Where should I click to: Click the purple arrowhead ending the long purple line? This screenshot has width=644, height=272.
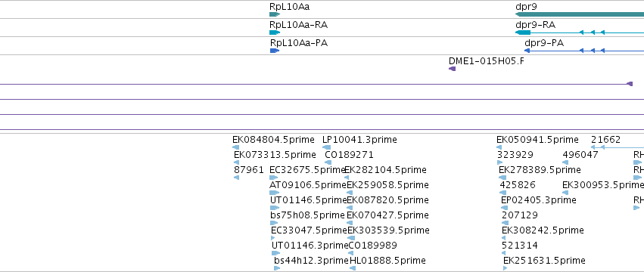pos(629,84)
